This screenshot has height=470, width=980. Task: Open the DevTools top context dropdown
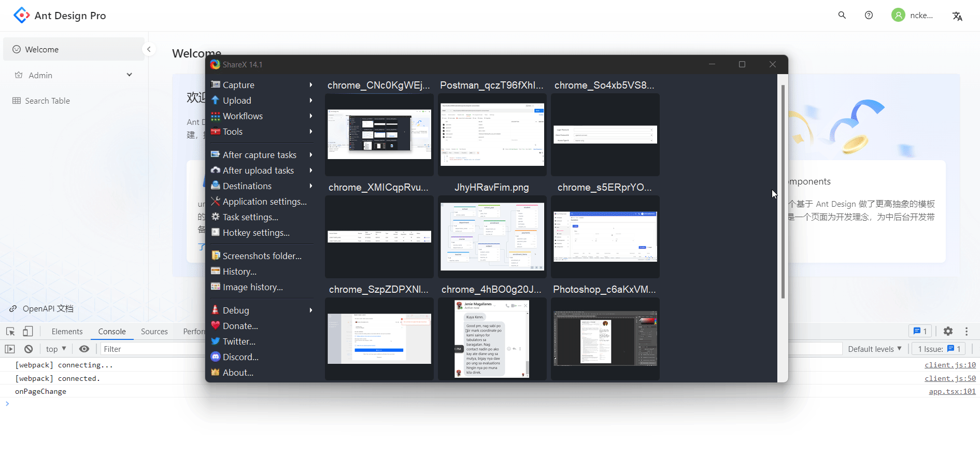tap(56, 349)
